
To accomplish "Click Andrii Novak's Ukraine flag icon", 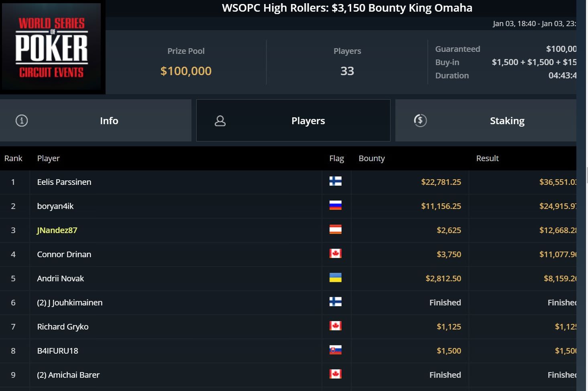I will pos(335,278).
